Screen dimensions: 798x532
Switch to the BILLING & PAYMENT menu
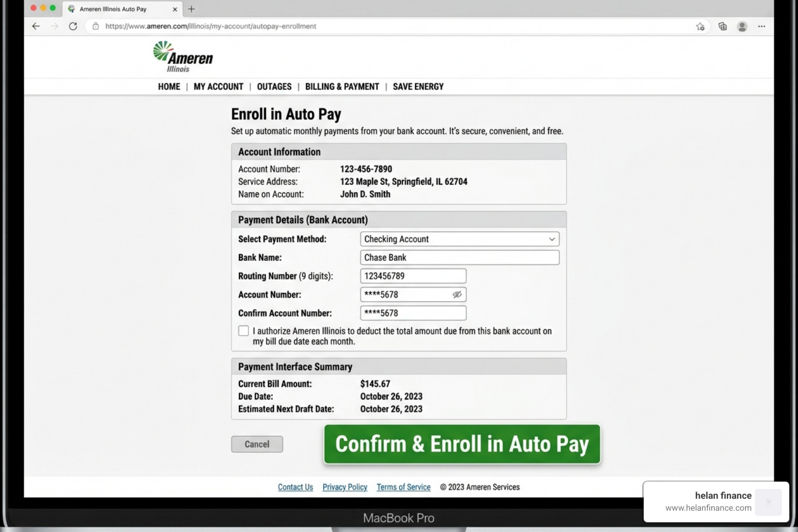[342, 86]
